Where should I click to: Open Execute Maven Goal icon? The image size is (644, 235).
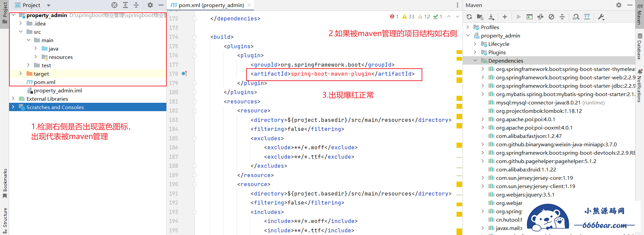point(530,17)
